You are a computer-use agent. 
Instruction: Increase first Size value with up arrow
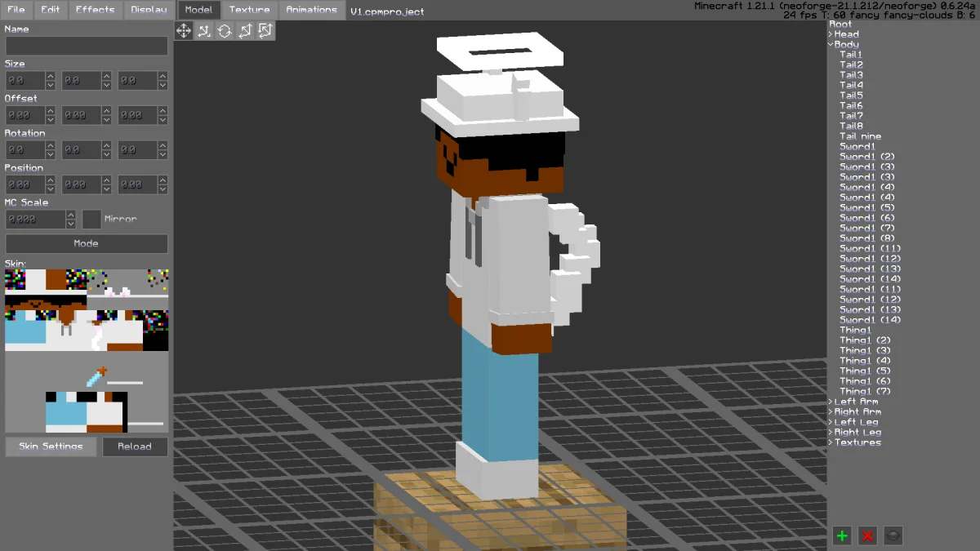pos(51,77)
